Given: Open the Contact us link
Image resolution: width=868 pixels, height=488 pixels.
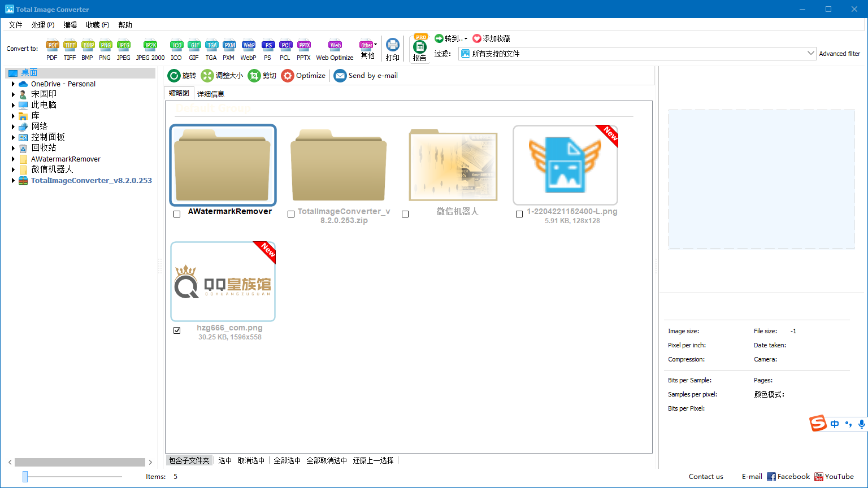Looking at the screenshot, I should pos(706,477).
